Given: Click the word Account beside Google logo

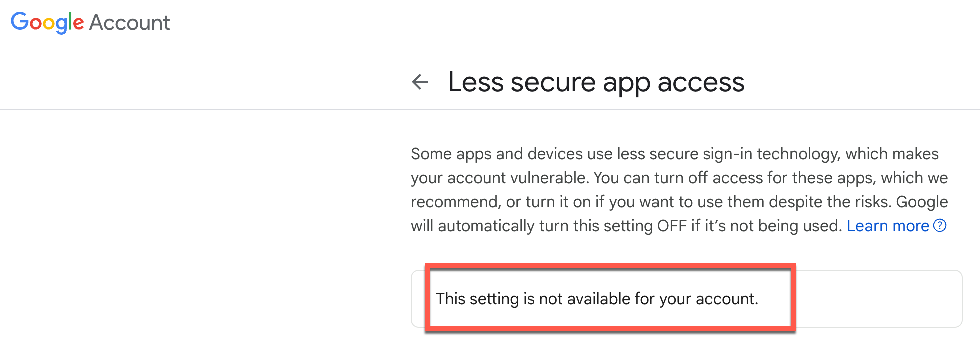Looking at the screenshot, I should pos(130,23).
